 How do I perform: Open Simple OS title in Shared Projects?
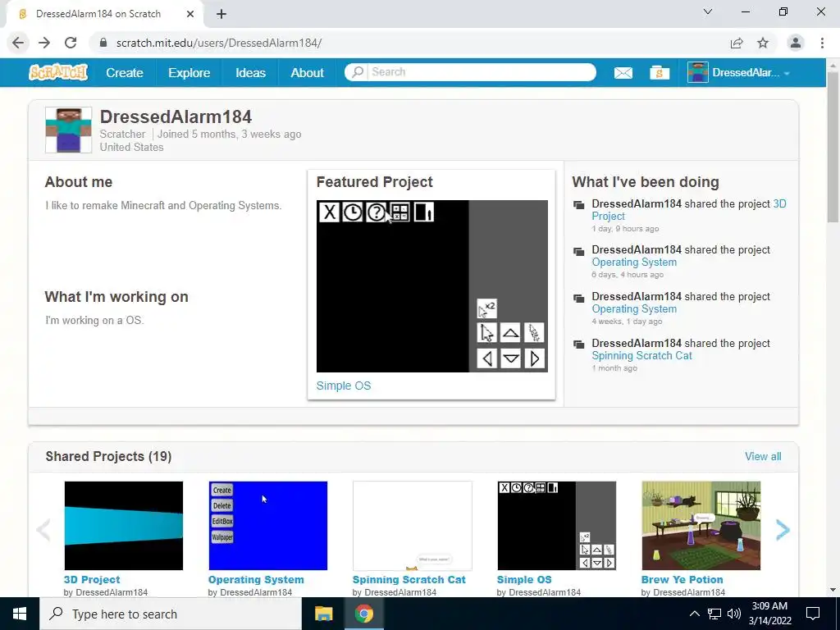[x=524, y=579]
